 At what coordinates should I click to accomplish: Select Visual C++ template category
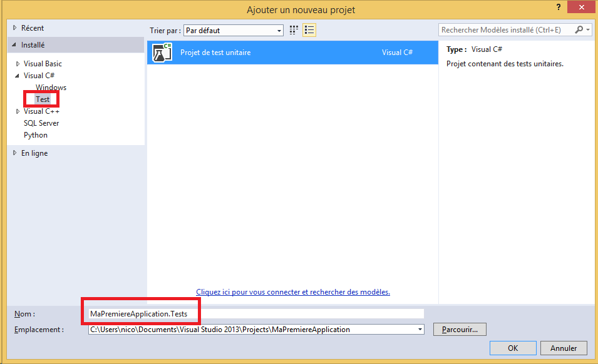click(41, 111)
